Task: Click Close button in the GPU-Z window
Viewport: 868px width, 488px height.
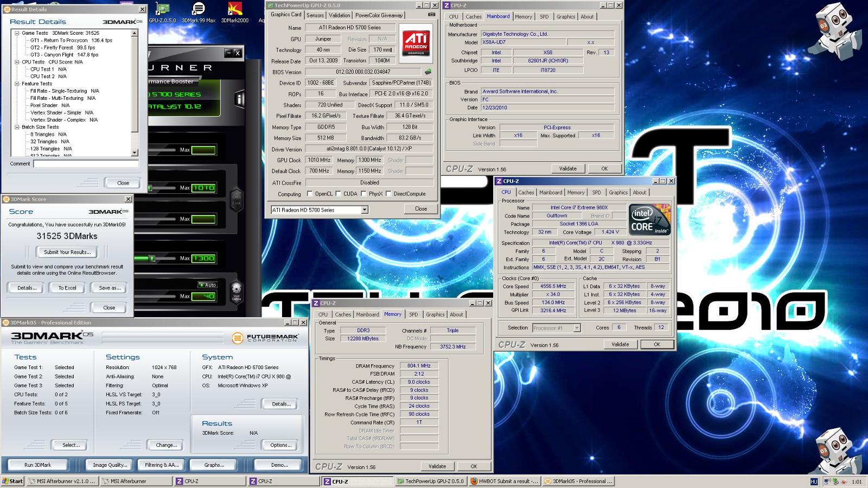Action: (x=421, y=209)
